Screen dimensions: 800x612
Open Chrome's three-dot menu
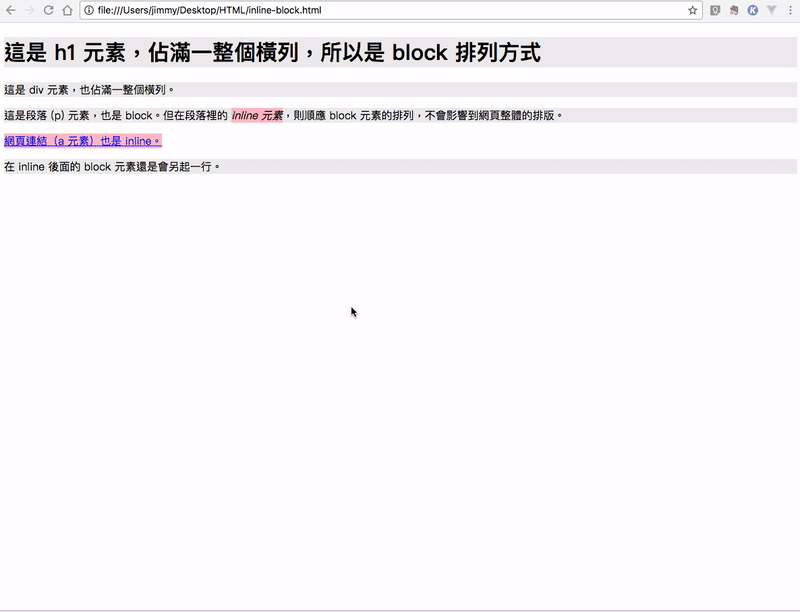[790, 10]
